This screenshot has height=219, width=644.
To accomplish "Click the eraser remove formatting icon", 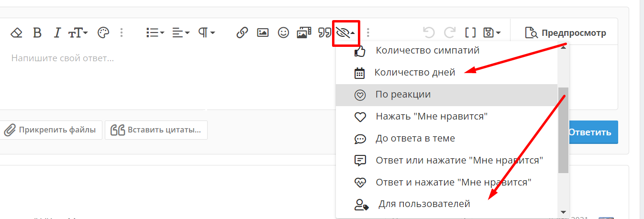I will click(17, 33).
